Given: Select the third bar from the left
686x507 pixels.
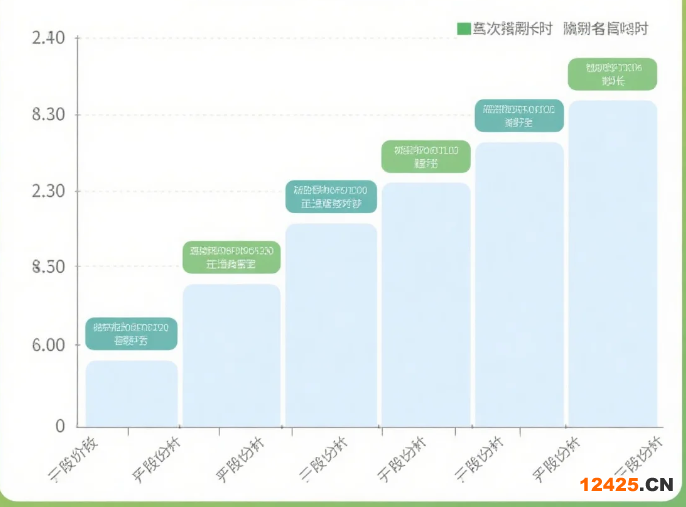Looking at the screenshot, I should 331,325.
